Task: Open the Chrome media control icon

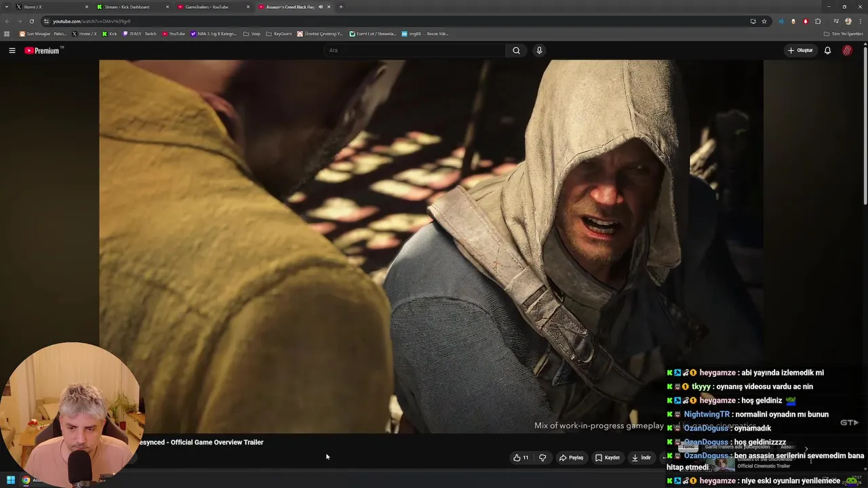Action: 836,21
